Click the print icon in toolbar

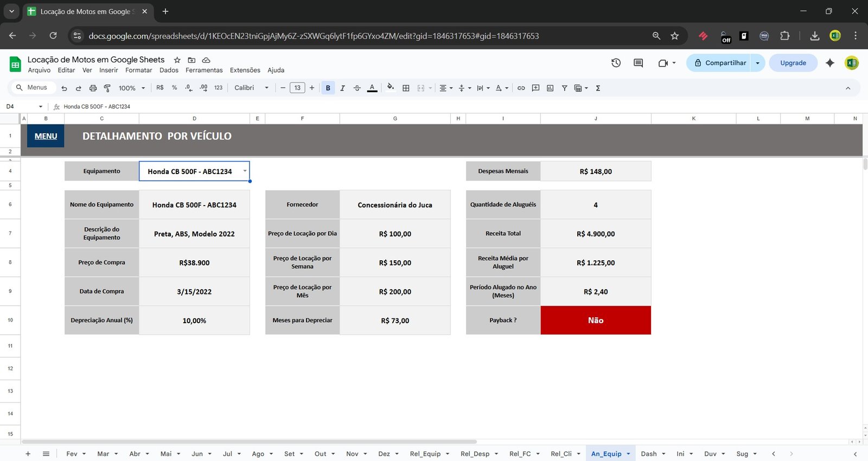pos(93,88)
